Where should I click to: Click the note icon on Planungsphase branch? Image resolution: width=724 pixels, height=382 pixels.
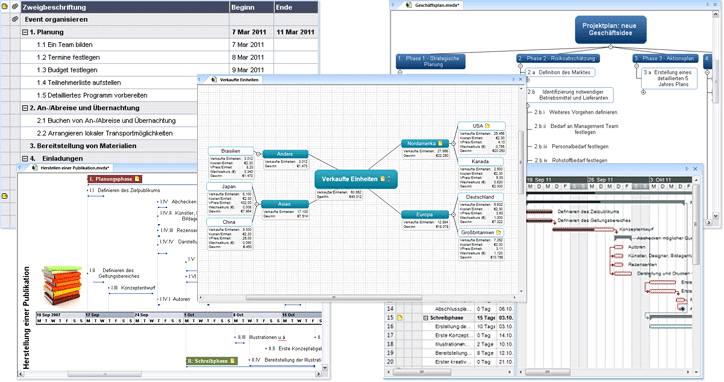tap(137, 179)
